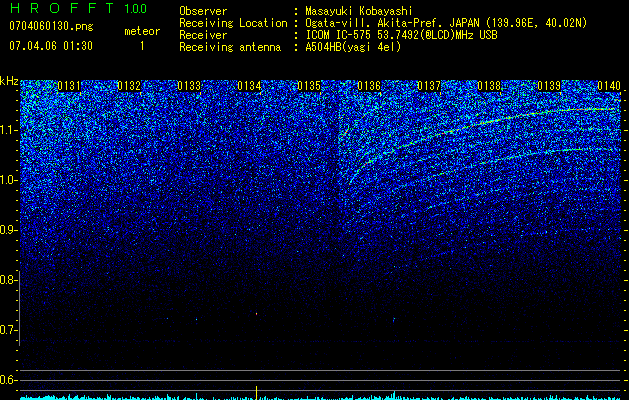Click the 0.9 frequency axis label

click(x=9, y=230)
